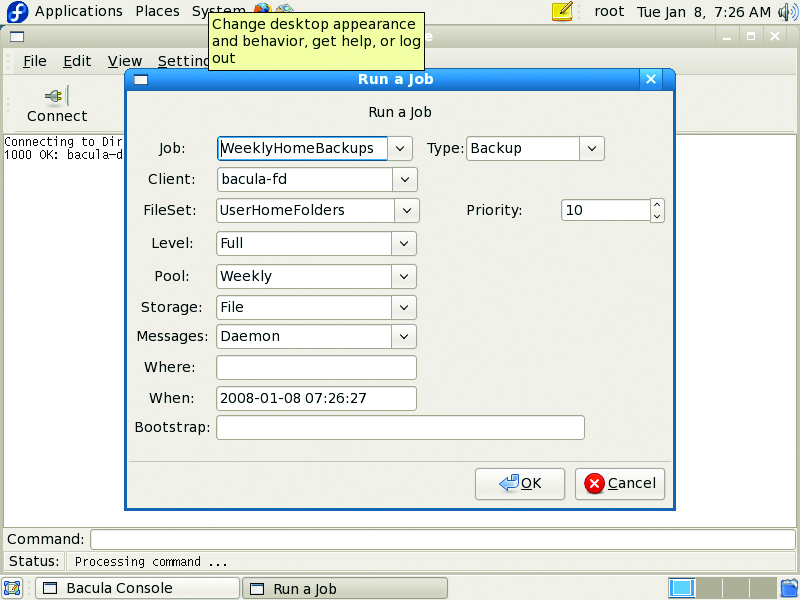Open the Fedora main menu icon
Viewport: 800px width, 600px height.
point(17,12)
